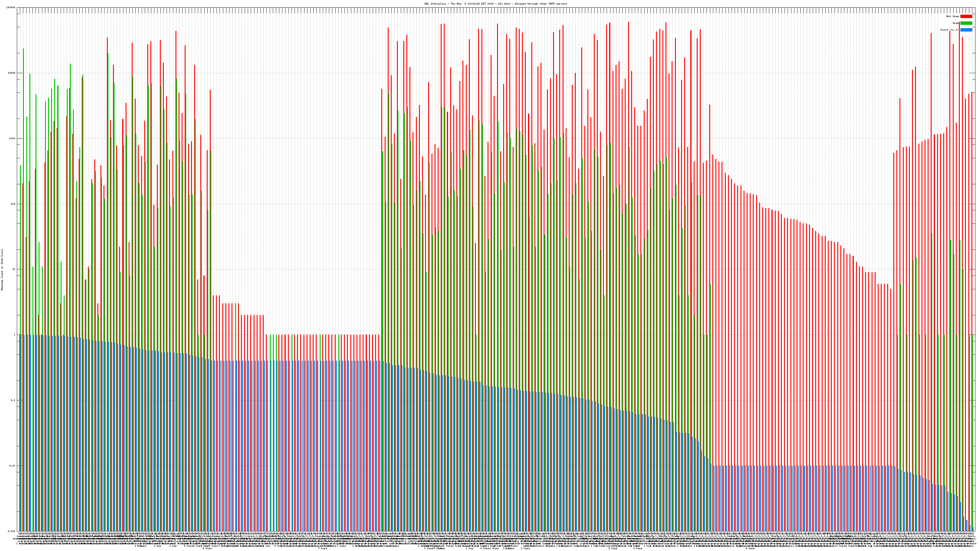Click the 100 y-axis tick label
This screenshot has height=551, width=980.
[x=13, y=204]
